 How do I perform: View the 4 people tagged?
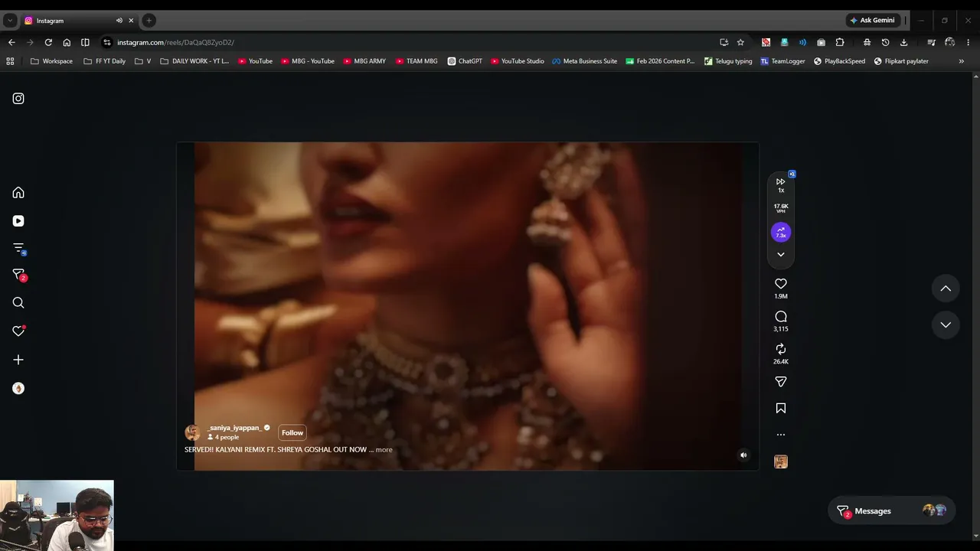point(224,438)
